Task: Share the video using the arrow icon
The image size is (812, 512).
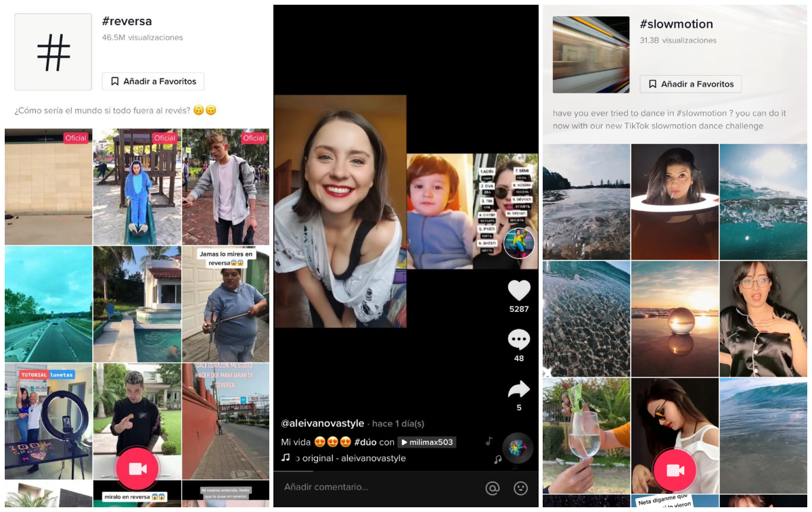Action: point(518,388)
